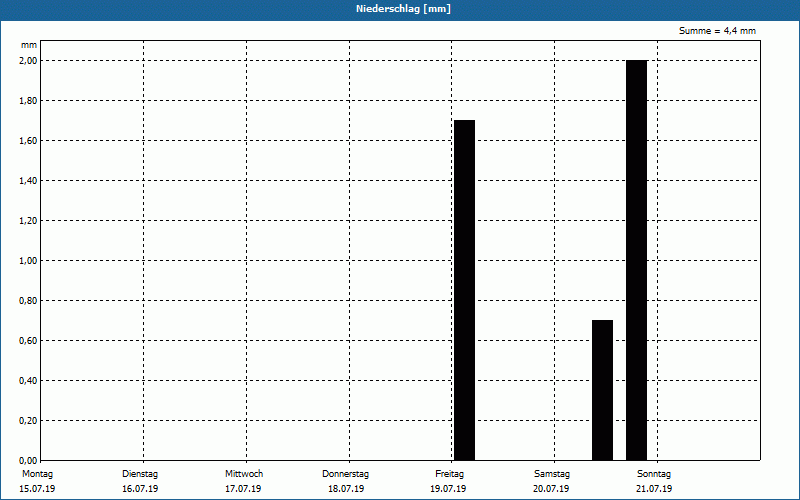The image size is (800, 500).
Task: Click the 1,80 y-axis value
Action: [x=29, y=101]
